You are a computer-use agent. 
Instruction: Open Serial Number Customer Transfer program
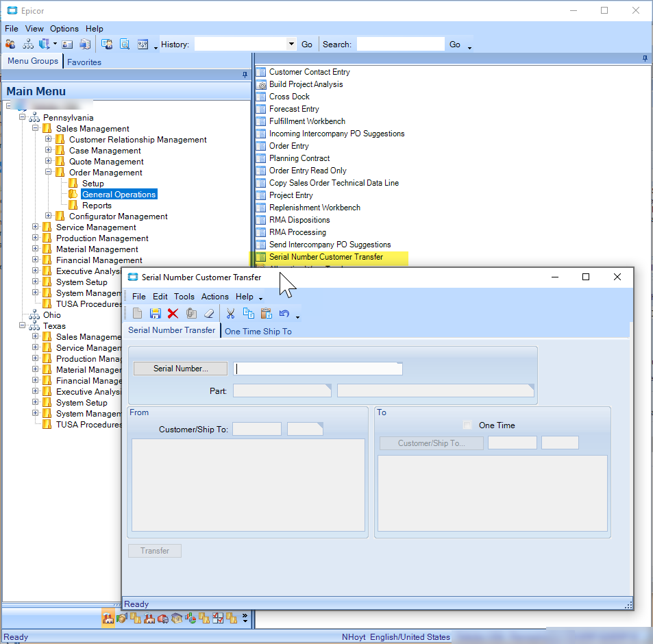click(326, 257)
